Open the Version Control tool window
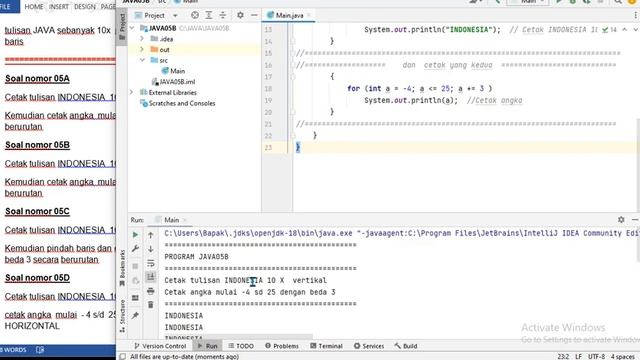The height and width of the screenshot is (360, 640). coord(160,346)
